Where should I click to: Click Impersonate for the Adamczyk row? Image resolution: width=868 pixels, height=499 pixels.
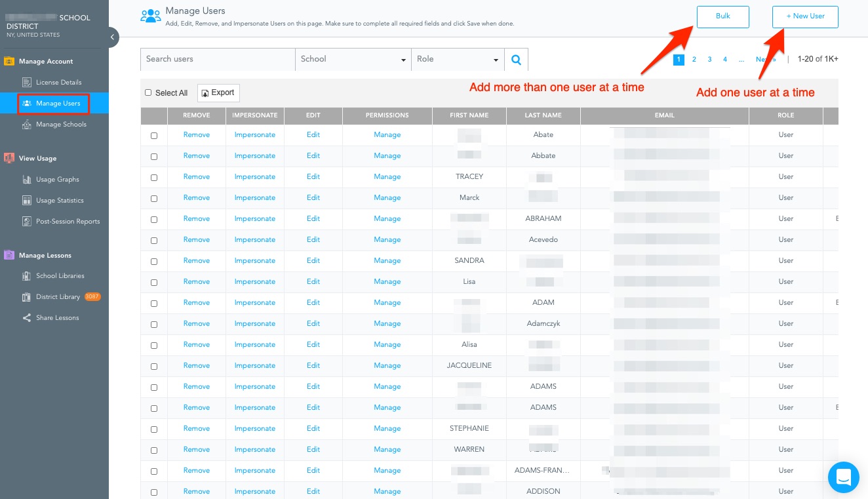(x=254, y=324)
